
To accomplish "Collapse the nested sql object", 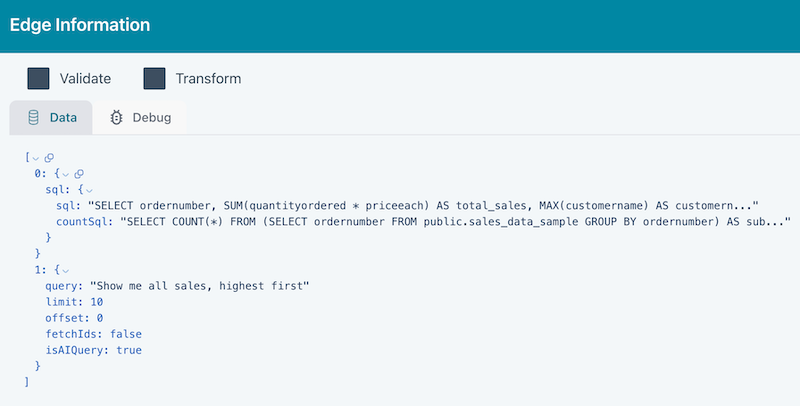I will click(x=89, y=189).
